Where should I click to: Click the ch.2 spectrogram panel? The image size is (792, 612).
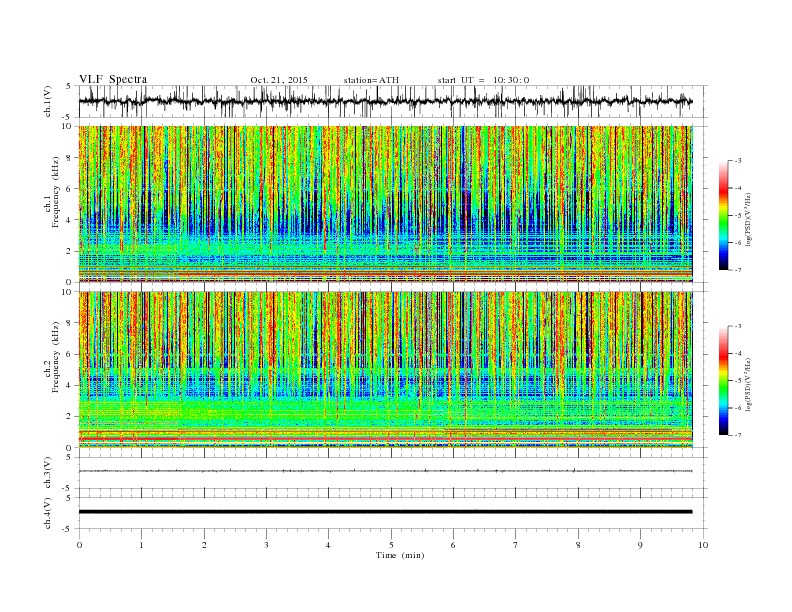click(x=385, y=370)
